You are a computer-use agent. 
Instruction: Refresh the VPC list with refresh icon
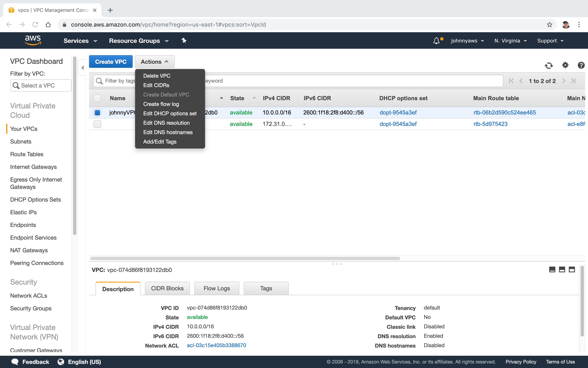point(549,65)
